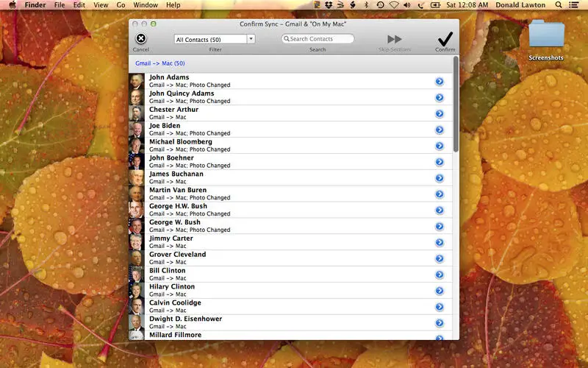588x368 pixels.
Task: Open details arrow for John Quincy Adams
Action: (x=440, y=98)
